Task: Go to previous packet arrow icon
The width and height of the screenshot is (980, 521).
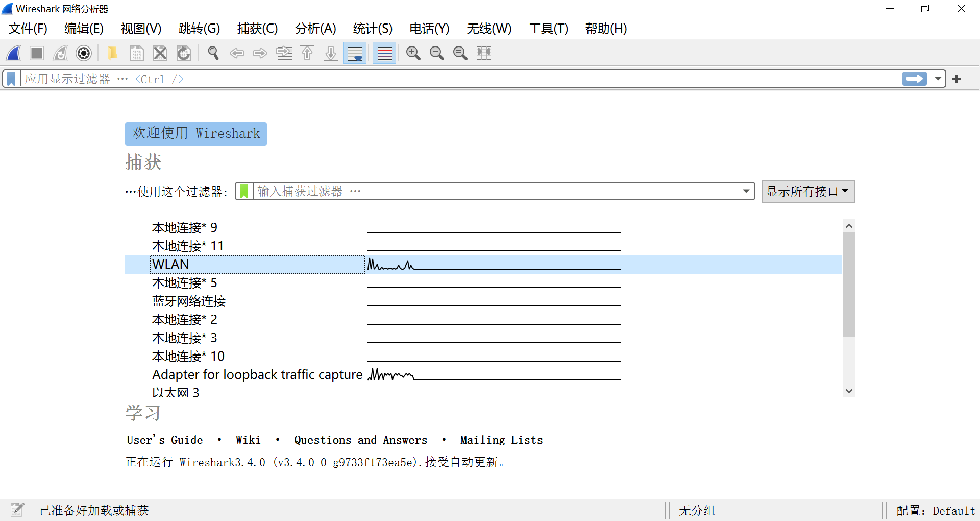Action: 237,53
